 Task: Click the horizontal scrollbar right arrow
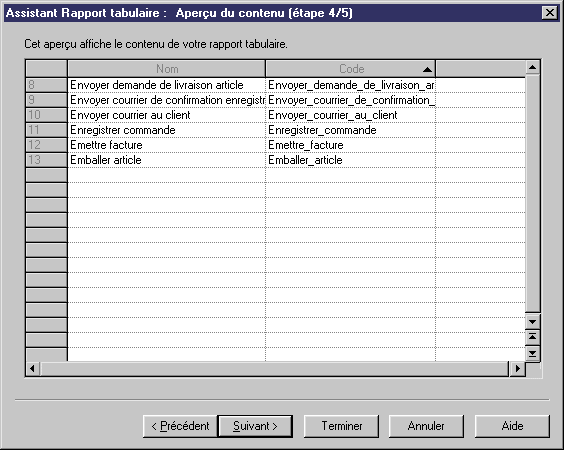(x=518, y=369)
